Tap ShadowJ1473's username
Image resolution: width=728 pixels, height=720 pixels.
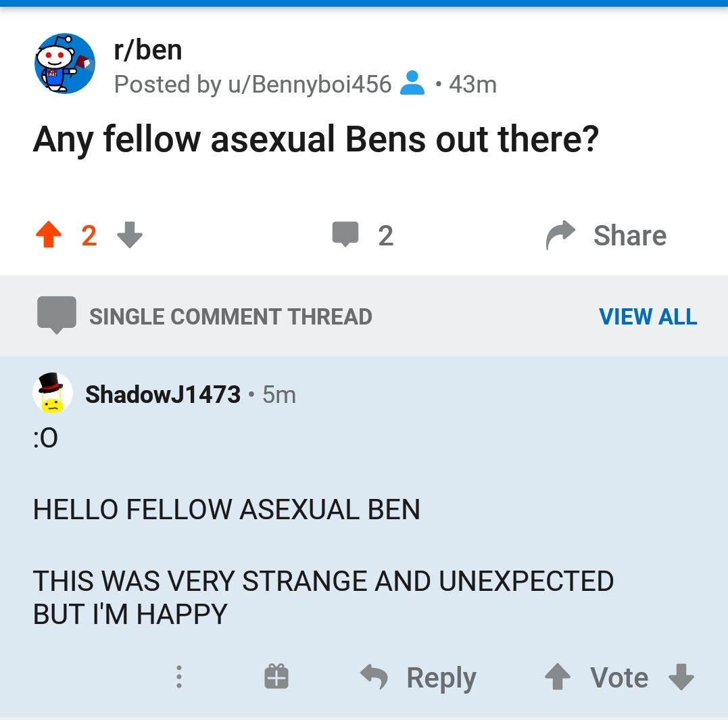[x=163, y=394]
